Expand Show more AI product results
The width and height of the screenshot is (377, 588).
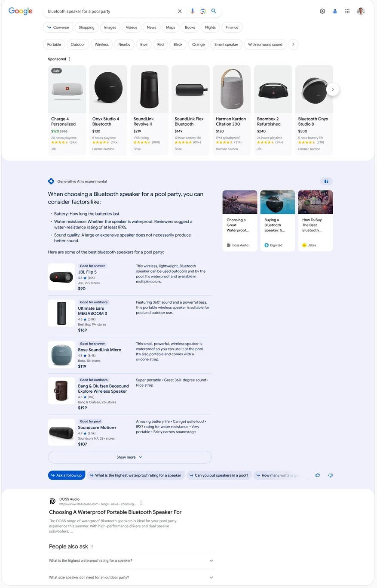(130, 457)
